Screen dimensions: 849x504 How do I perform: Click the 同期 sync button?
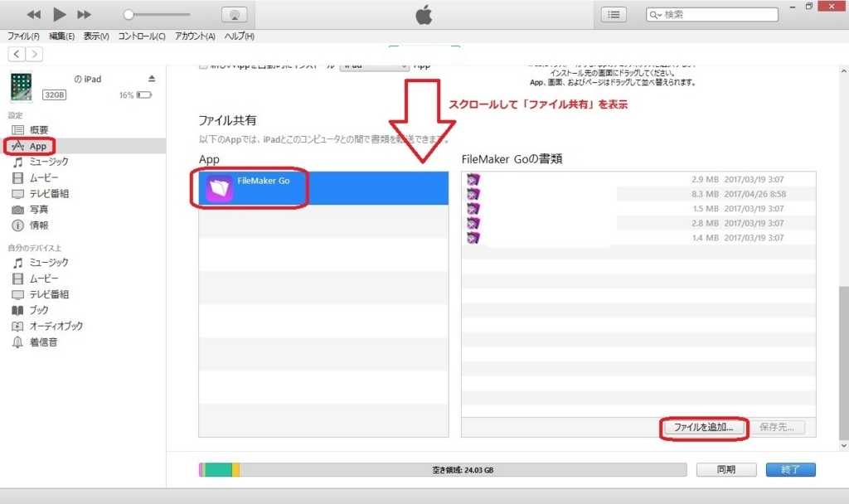tap(726, 469)
